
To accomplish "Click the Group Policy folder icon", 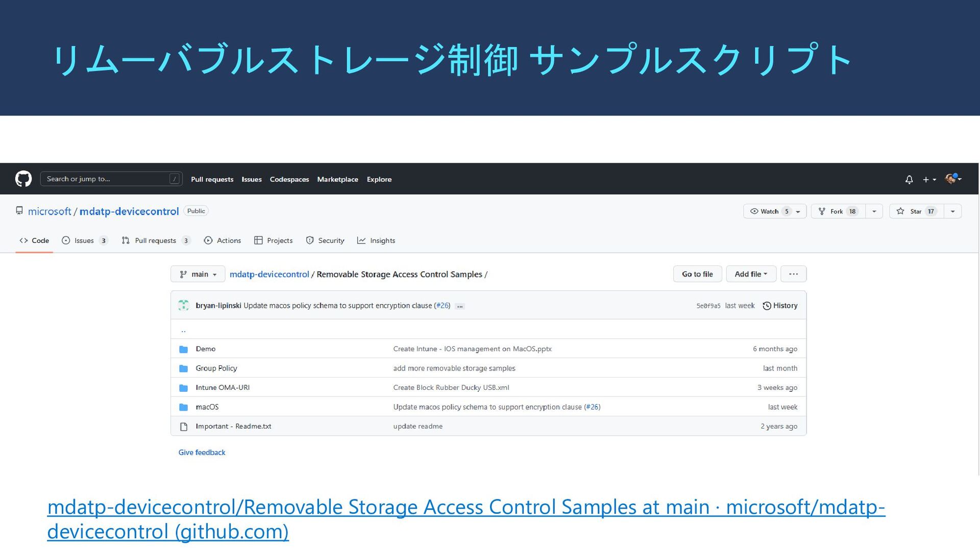I will 184,369.
